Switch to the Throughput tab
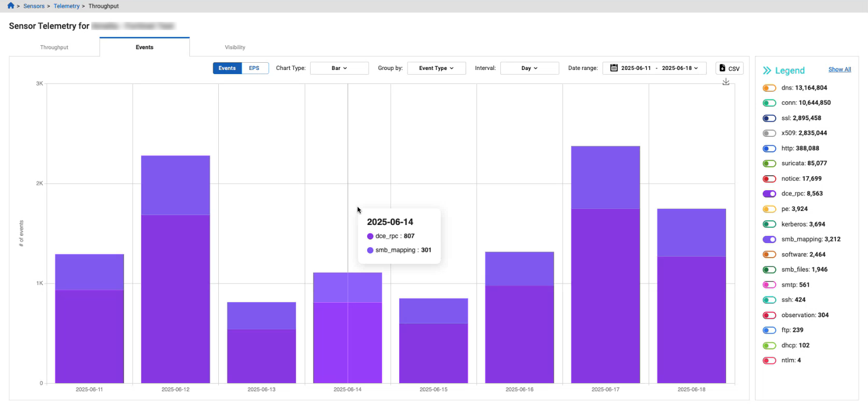The width and height of the screenshot is (868, 410). coord(54,47)
